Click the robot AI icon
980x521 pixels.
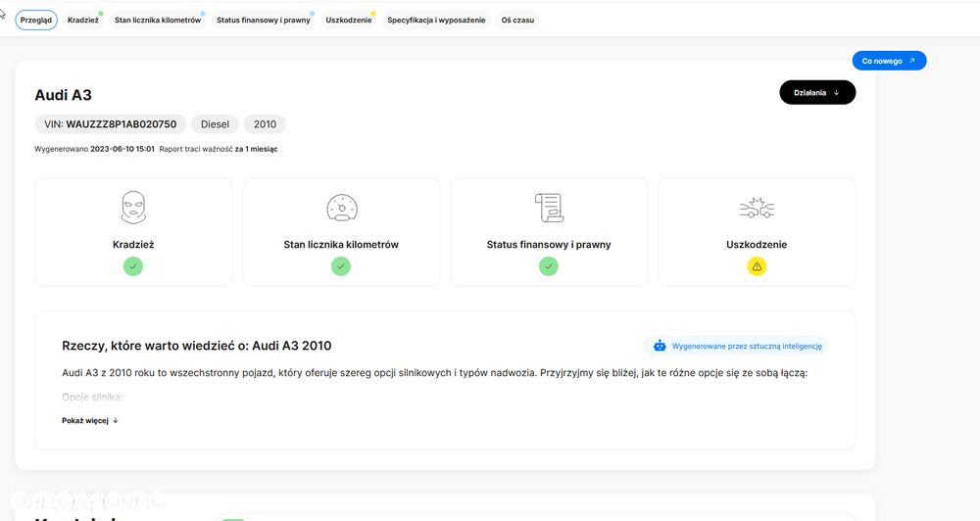(660, 346)
